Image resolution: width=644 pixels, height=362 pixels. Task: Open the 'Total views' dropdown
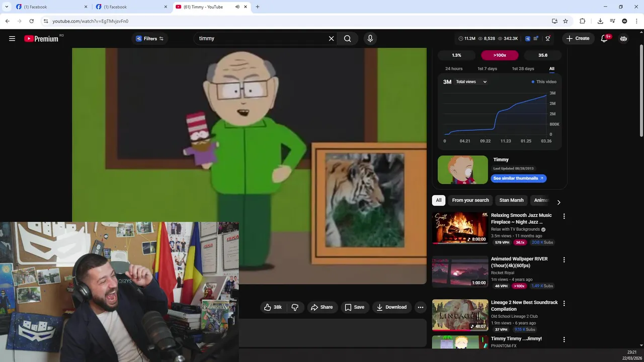pos(471,82)
